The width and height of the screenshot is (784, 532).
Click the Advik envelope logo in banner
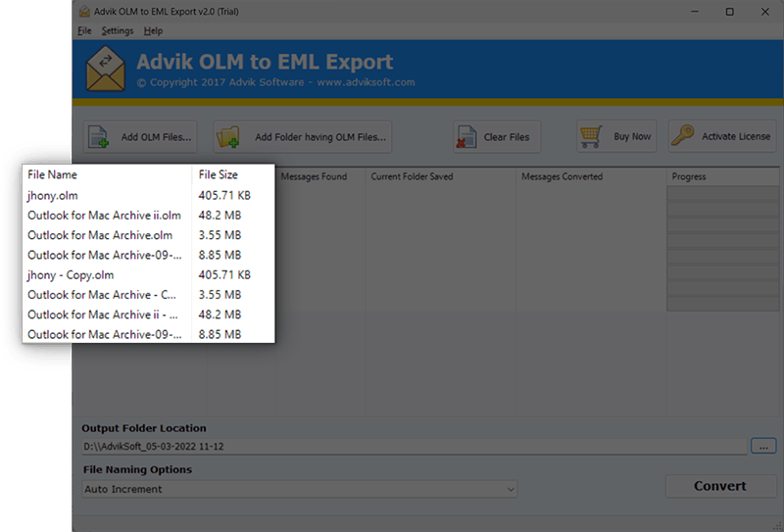(x=106, y=69)
